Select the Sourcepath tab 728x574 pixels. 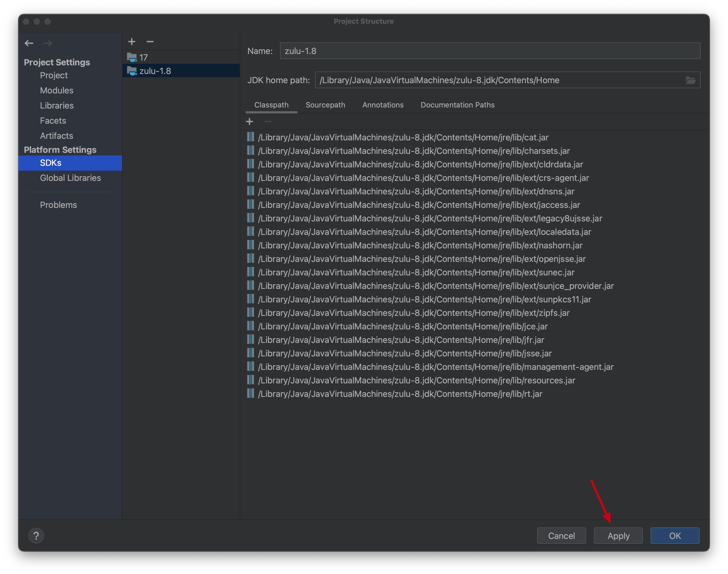coord(326,105)
